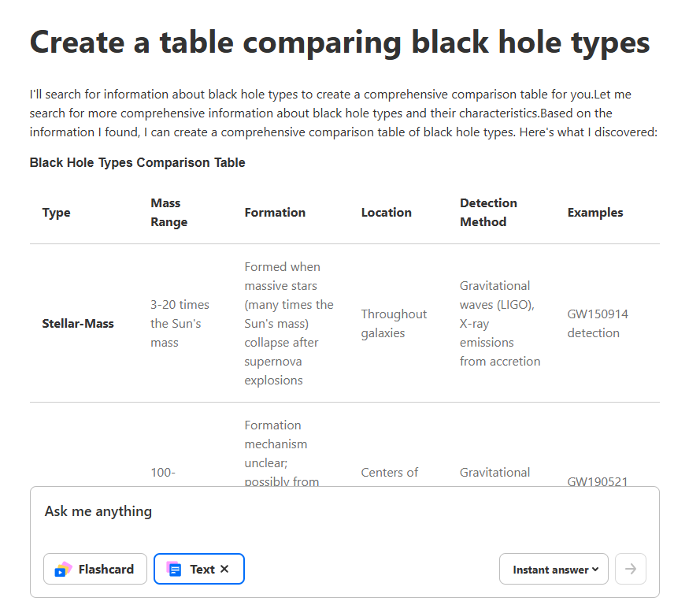The image size is (700, 609).
Task: Click the GW190521 example cell
Action: pyautogui.click(x=598, y=481)
